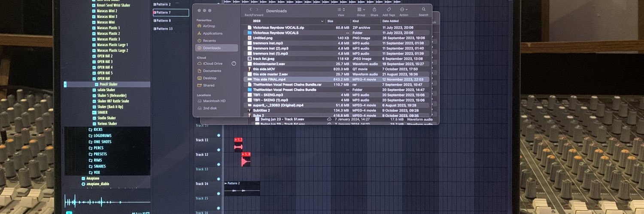Click the ZIP icon of Victorious Reynbow VOCALS.zip
The height and width of the screenshot is (214, 644).
pos(249,27)
